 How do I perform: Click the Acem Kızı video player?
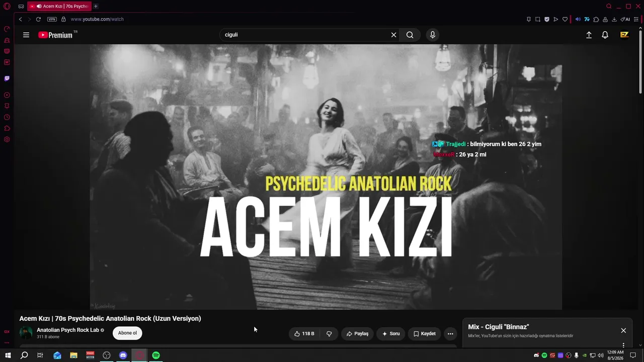coord(326,176)
